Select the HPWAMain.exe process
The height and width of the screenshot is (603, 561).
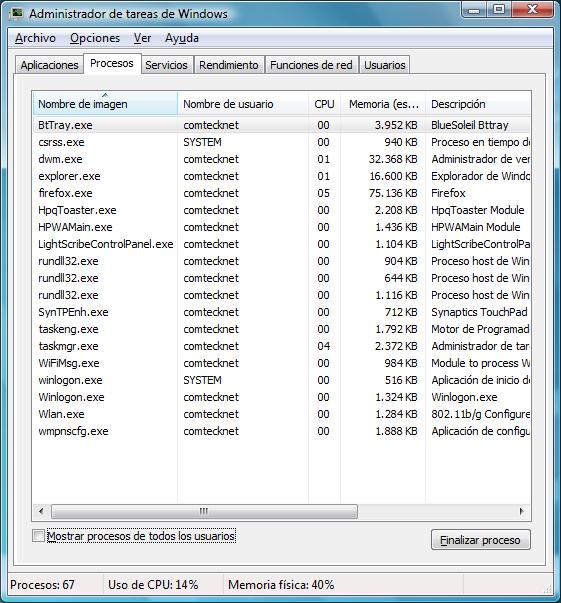click(281, 227)
